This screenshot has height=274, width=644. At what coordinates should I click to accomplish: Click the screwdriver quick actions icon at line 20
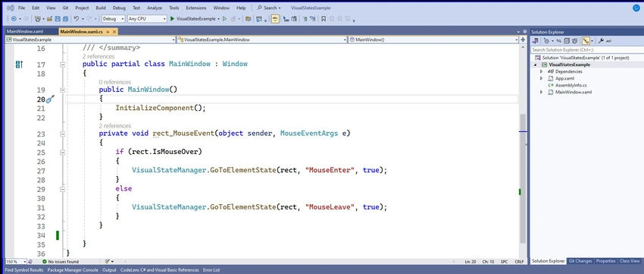click(x=51, y=99)
